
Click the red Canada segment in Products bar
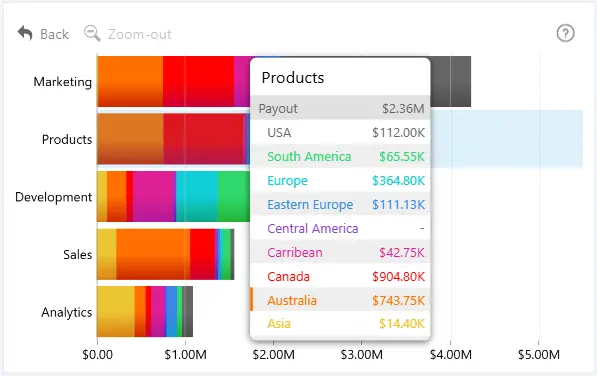tap(204, 139)
